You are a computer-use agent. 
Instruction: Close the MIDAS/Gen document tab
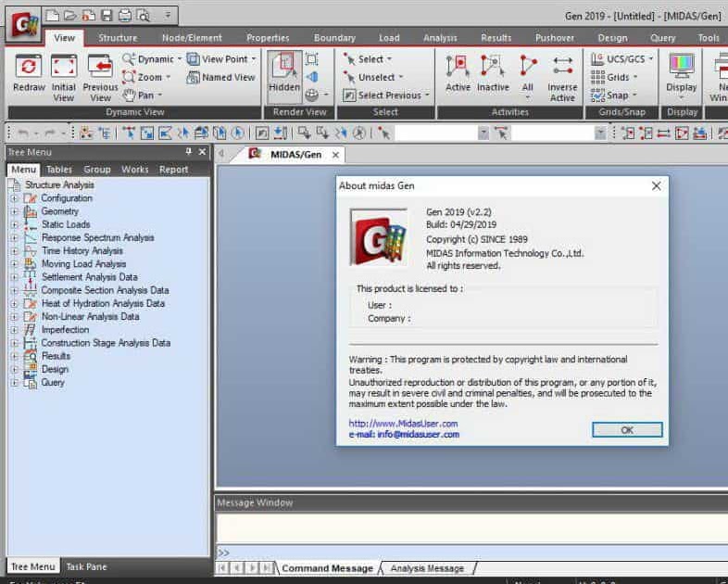[335, 155]
